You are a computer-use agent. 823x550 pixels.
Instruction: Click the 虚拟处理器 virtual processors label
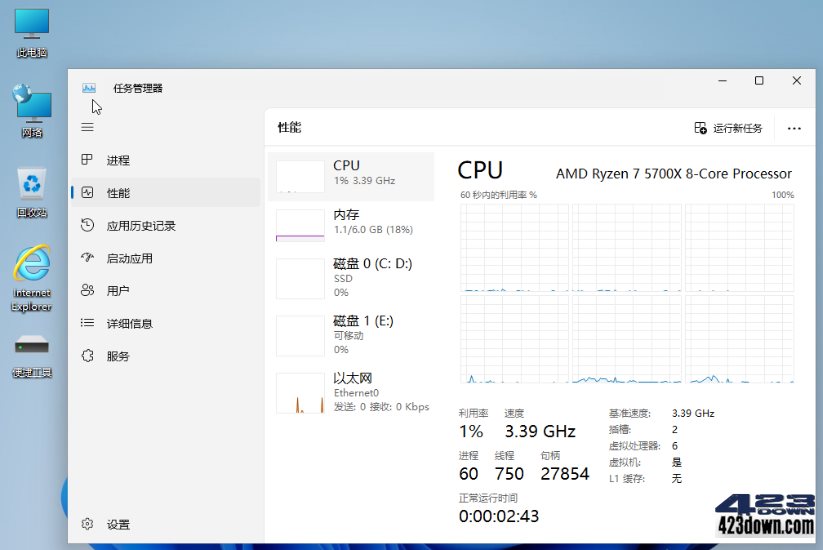pos(634,446)
